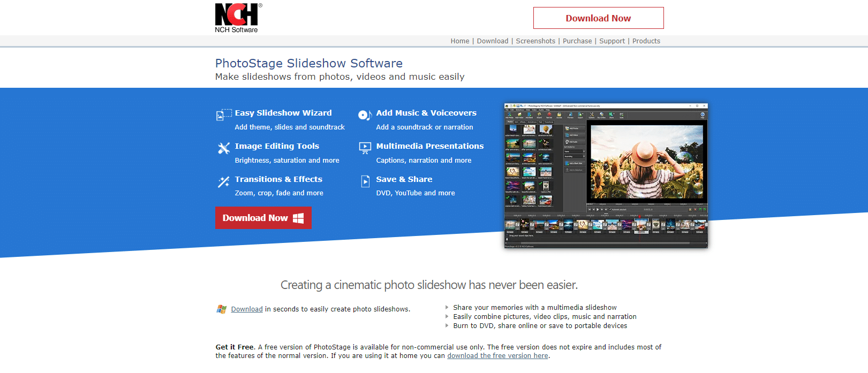Click 'Easily combine pictures, video clips' bullet
The image size is (868, 373).
point(545,317)
